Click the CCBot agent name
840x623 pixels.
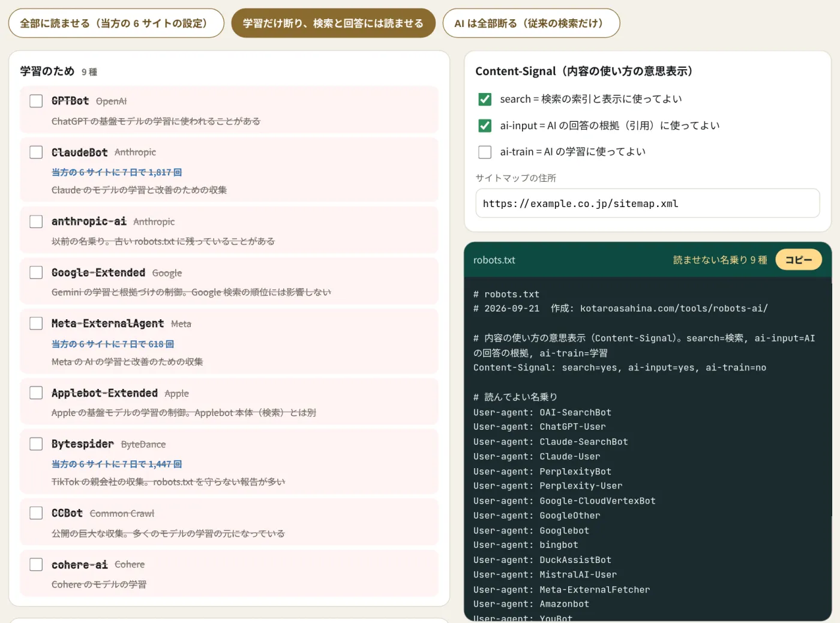click(67, 513)
